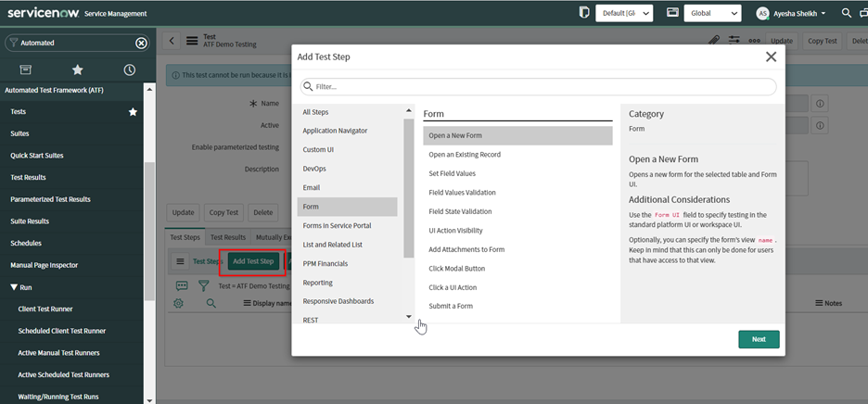Choose Open an Existing Record step
The image size is (868, 404).
(517, 155)
